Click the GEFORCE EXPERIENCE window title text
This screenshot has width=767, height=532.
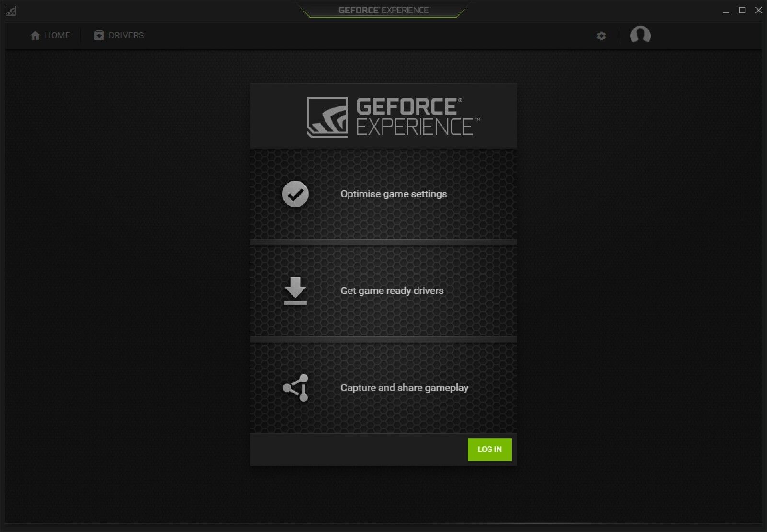(x=384, y=10)
